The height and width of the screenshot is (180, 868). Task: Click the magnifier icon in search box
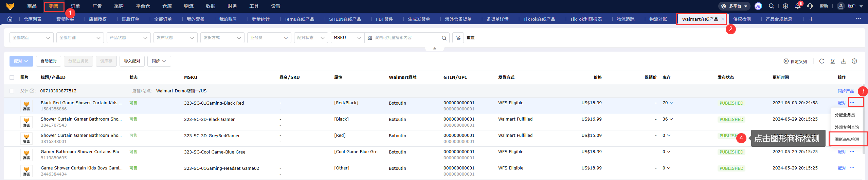[444, 38]
